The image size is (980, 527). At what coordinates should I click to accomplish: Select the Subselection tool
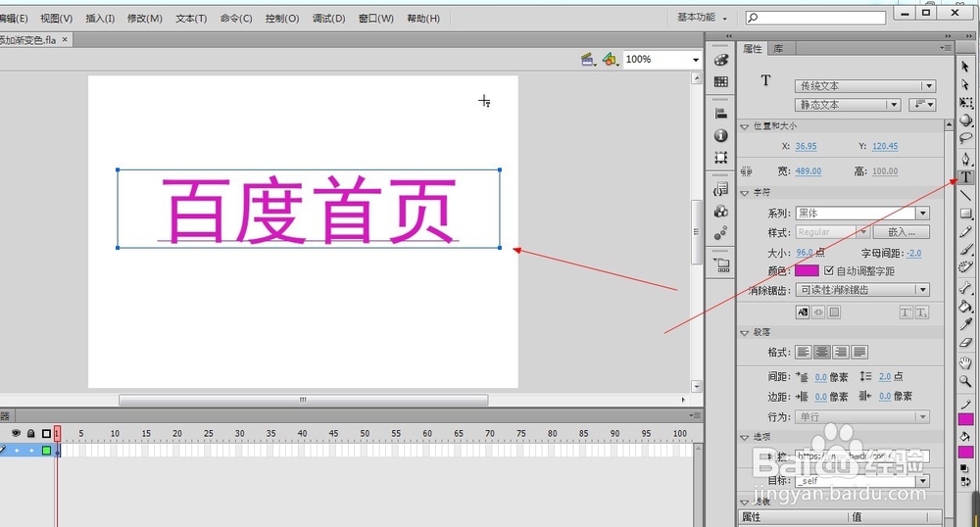[x=965, y=84]
